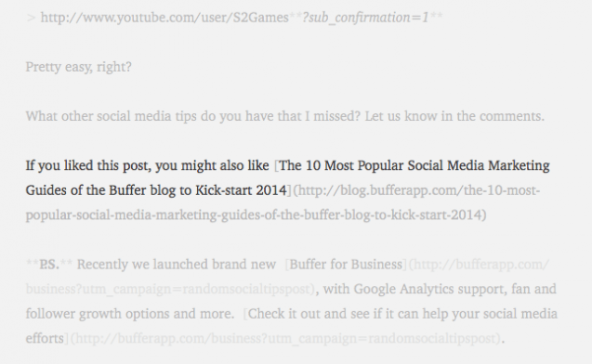Click the YouTube S2Games URL text
Screen dimensions: 592x364
pyautogui.click(x=164, y=18)
